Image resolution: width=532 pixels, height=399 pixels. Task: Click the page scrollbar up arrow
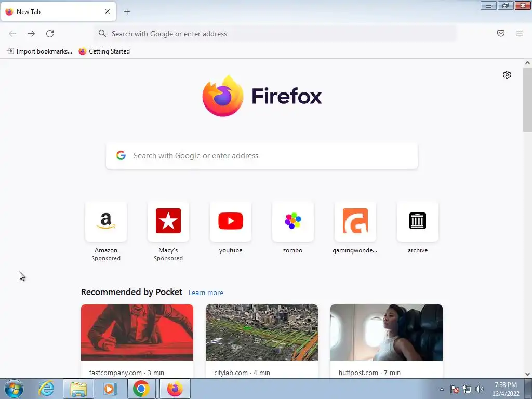(527, 63)
